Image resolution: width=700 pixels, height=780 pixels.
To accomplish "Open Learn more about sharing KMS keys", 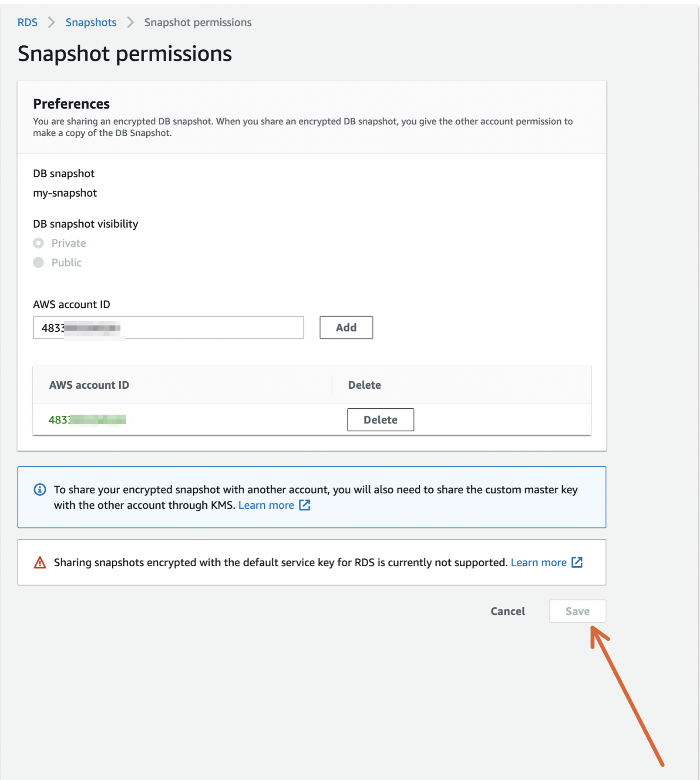I will click(x=267, y=505).
